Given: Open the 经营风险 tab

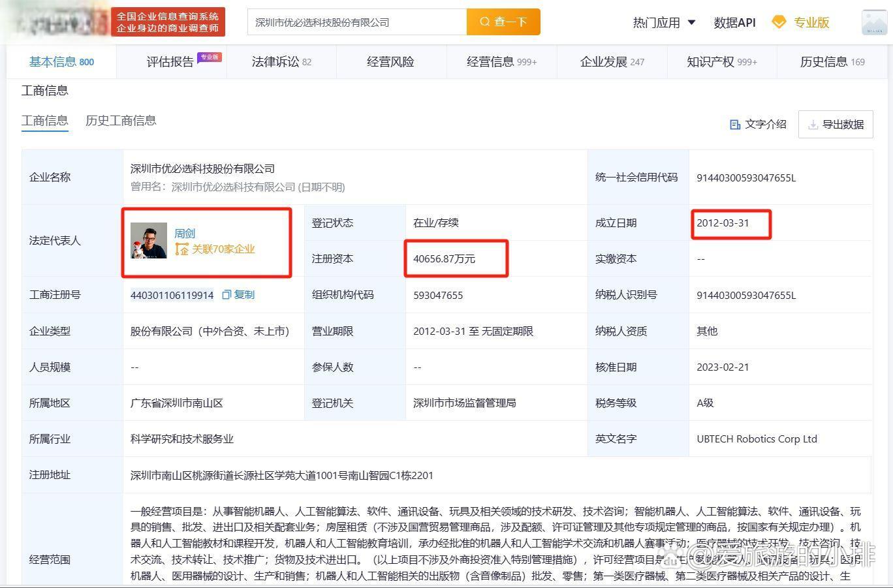Looking at the screenshot, I should pos(390,61).
